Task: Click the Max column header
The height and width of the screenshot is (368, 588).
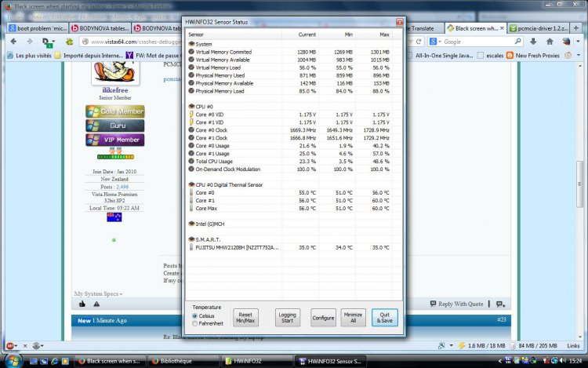Action: click(x=384, y=35)
